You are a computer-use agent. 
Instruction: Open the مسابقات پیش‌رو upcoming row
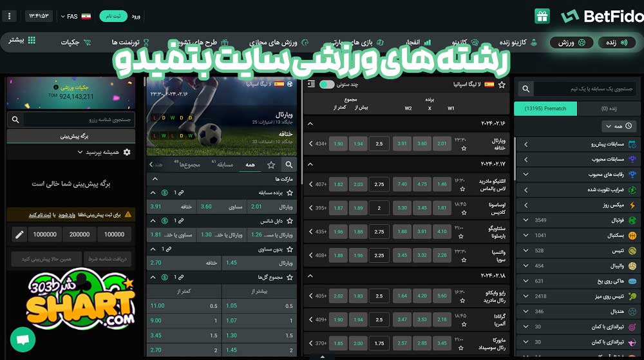coord(577,144)
